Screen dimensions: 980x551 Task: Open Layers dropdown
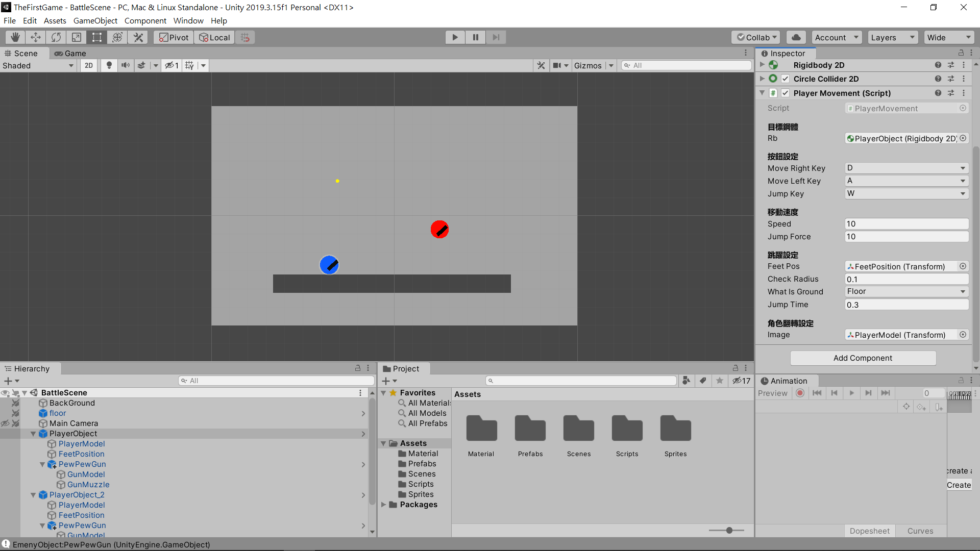click(893, 37)
